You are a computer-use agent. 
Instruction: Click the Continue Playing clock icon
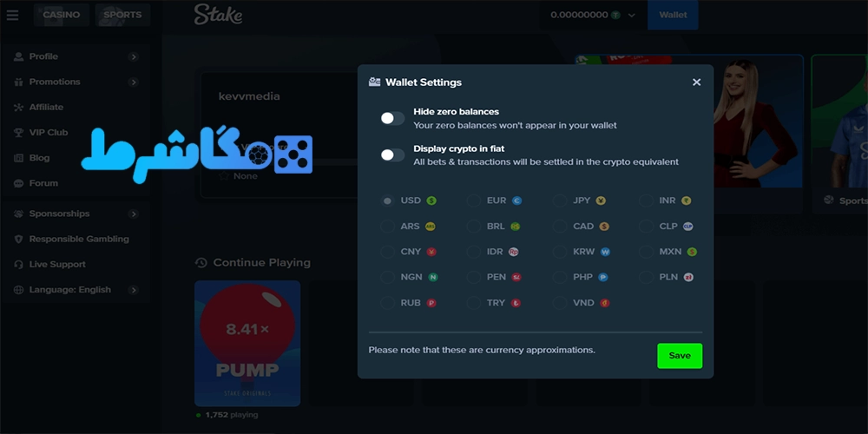201,262
